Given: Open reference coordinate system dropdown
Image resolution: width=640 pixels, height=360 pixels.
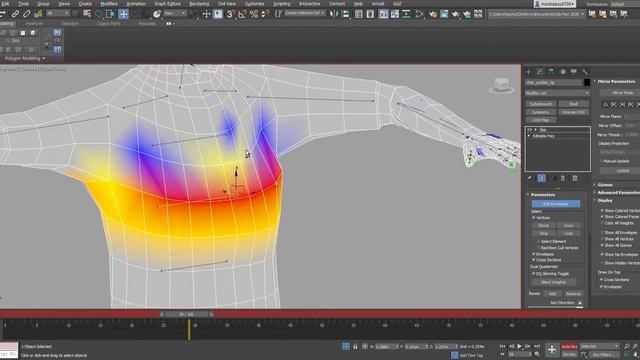Looking at the screenshot, I should (175, 13).
